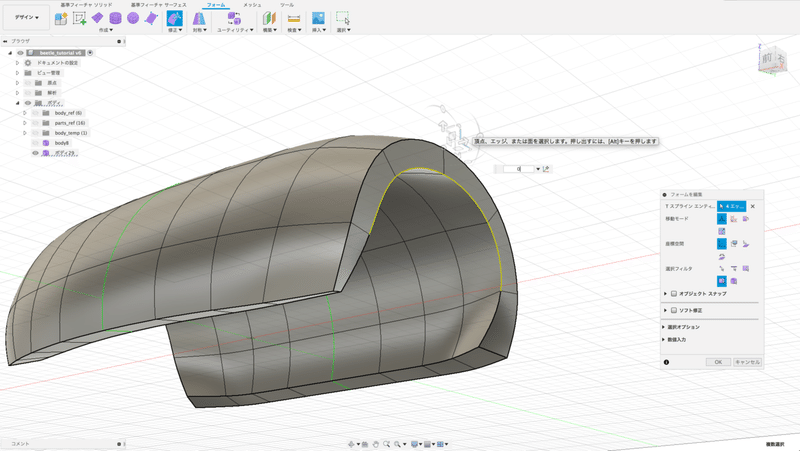Enable the ソフト修正 checkbox
The width and height of the screenshot is (800, 451).
click(x=672, y=311)
